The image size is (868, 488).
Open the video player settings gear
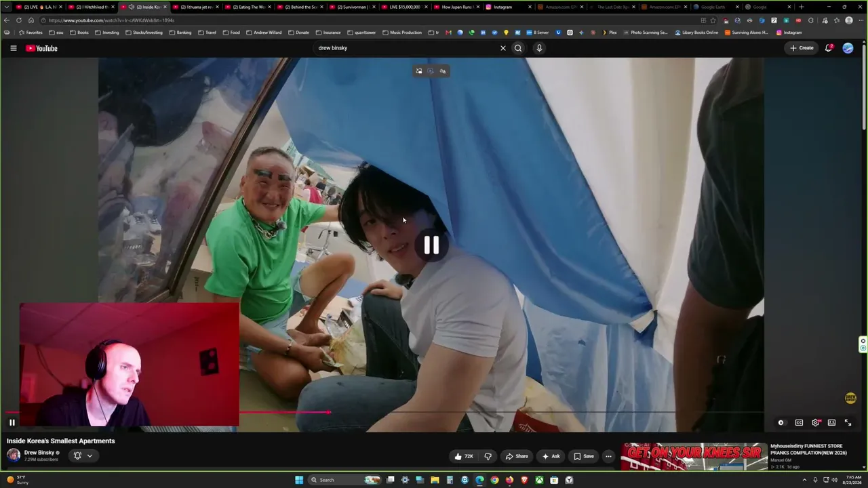point(816,422)
